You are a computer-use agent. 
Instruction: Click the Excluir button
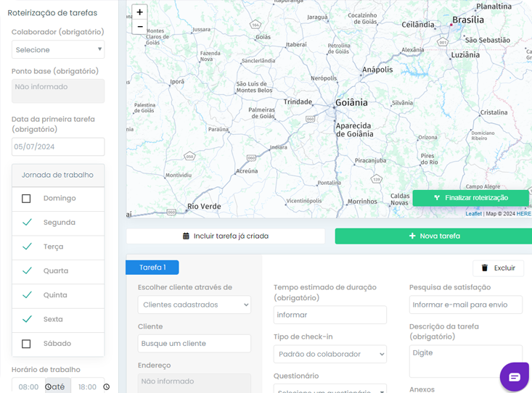point(498,268)
